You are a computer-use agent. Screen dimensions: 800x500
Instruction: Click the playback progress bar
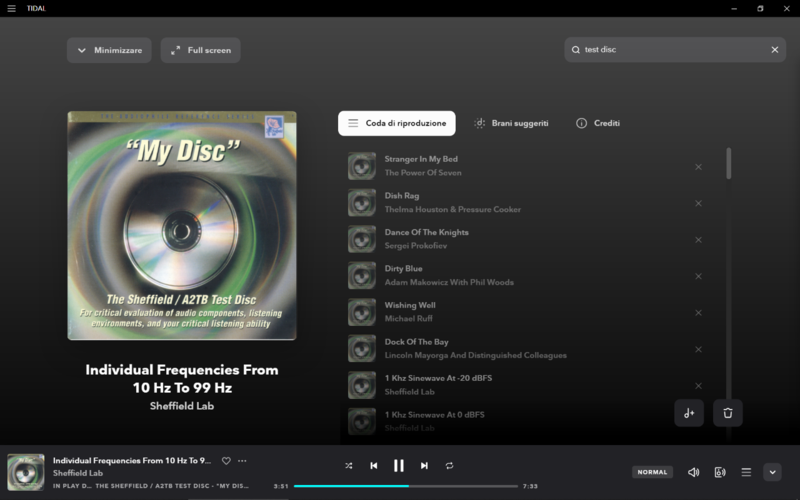(x=405, y=486)
